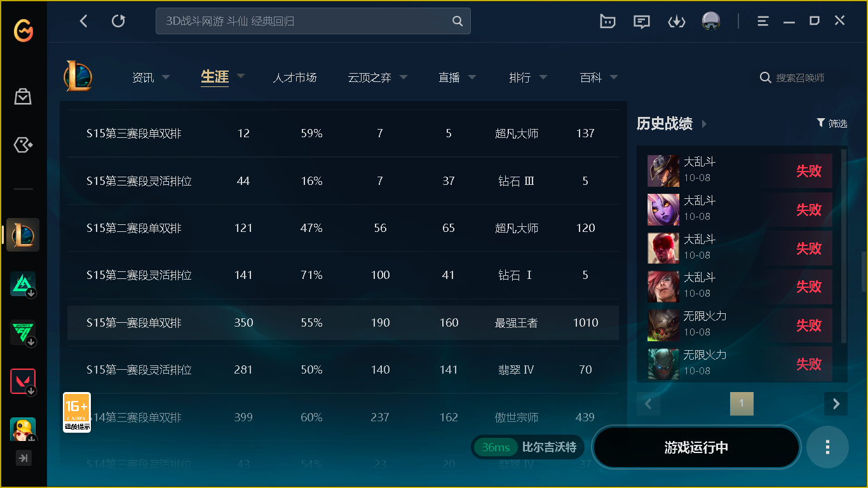Screen dimensions: 868x488
Task: Click the 游戏运行中 button
Action: point(696,447)
